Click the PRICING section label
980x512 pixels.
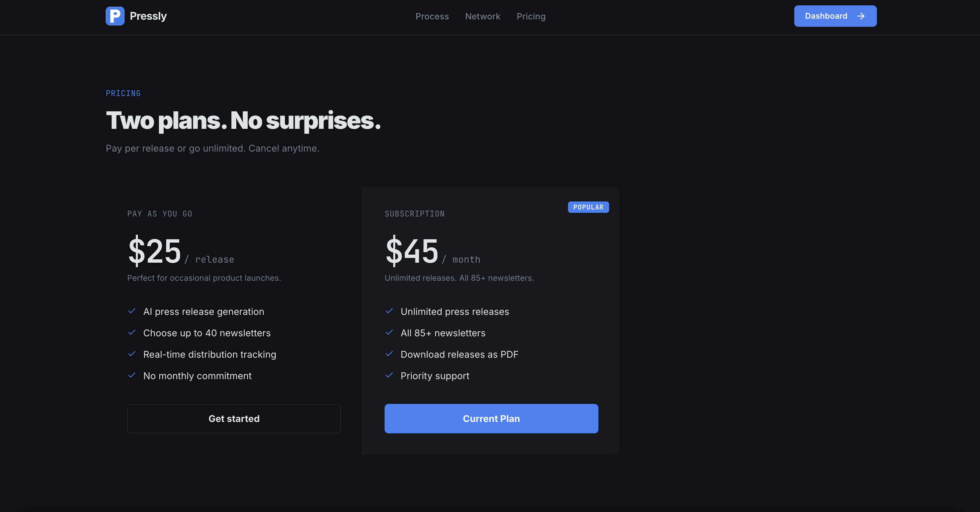(123, 93)
